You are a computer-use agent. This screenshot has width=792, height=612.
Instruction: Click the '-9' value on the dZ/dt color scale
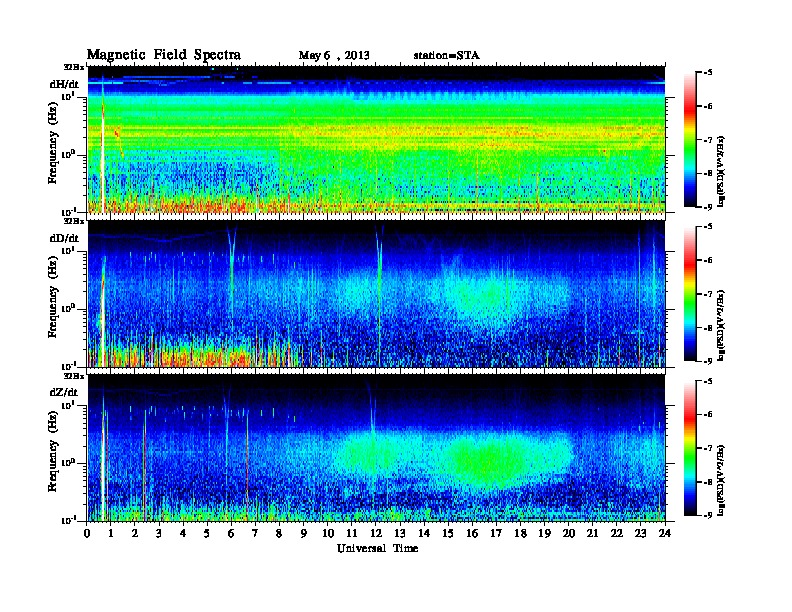[708, 515]
